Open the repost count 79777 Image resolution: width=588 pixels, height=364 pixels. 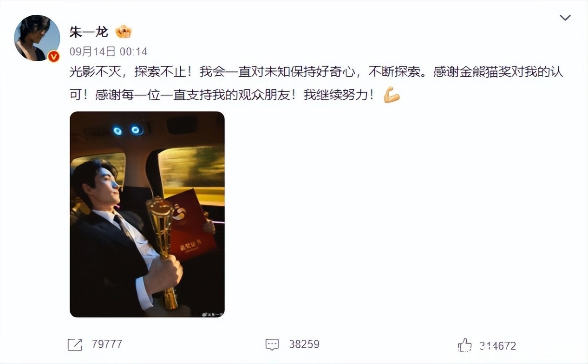pos(107,344)
